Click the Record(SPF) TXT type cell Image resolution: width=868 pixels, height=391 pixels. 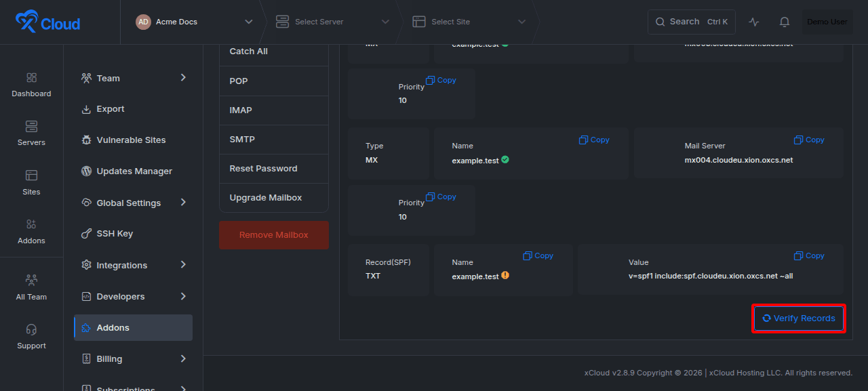389,270
